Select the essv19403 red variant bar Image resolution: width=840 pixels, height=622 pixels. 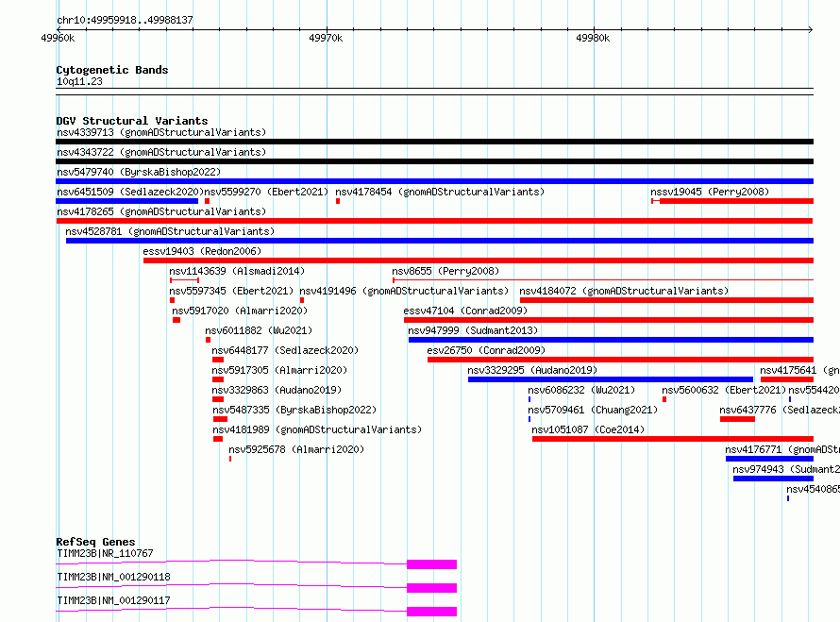[x=479, y=261]
